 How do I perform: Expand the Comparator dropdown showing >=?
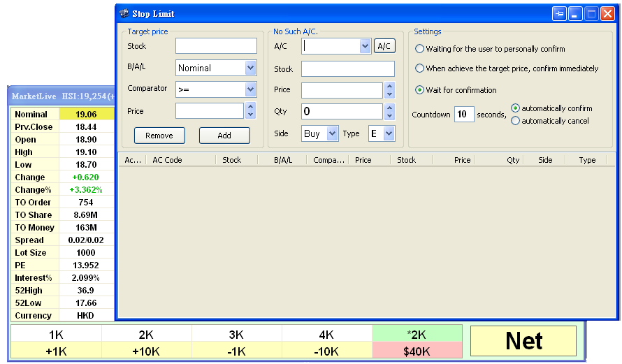pyautogui.click(x=251, y=89)
